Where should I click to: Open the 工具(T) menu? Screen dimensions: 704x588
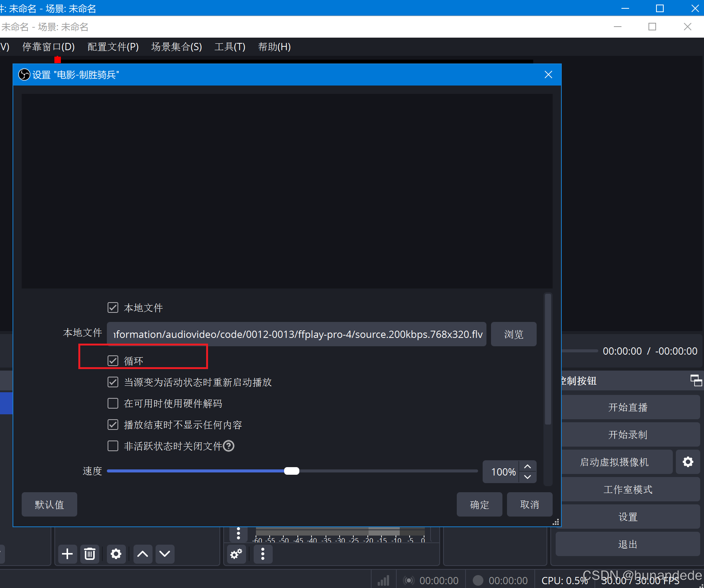[230, 47]
